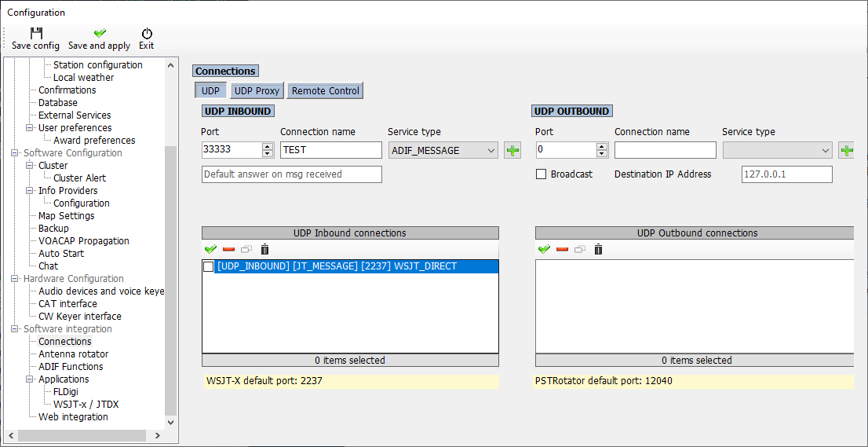Open CAT interface in tree

pyautogui.click(x=67, y=303)
